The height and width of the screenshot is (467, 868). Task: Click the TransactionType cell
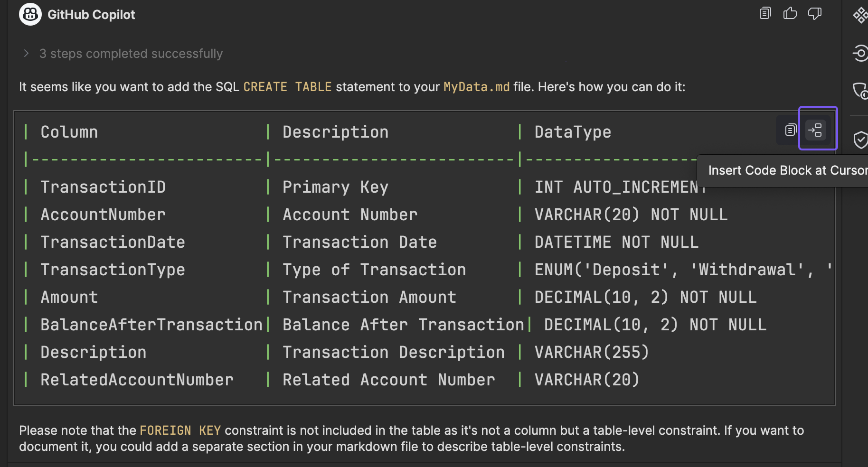[113, 270]
